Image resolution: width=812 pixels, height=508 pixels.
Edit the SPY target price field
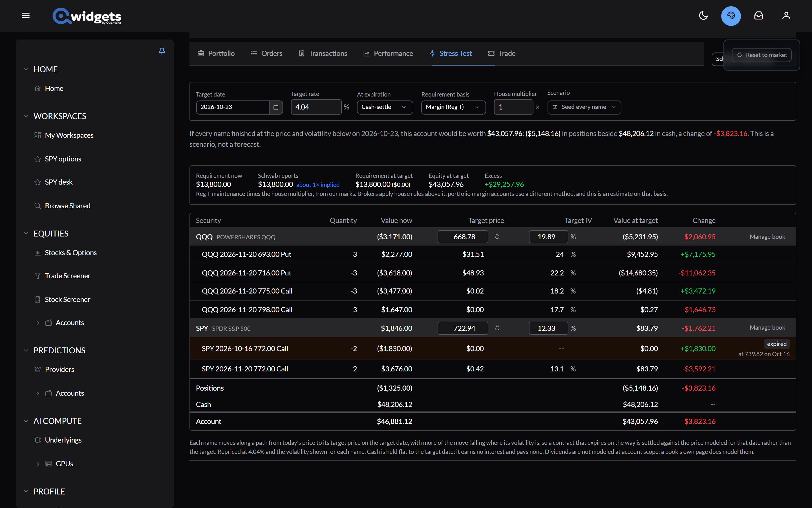pyautogui.click(x=463, y=328)
